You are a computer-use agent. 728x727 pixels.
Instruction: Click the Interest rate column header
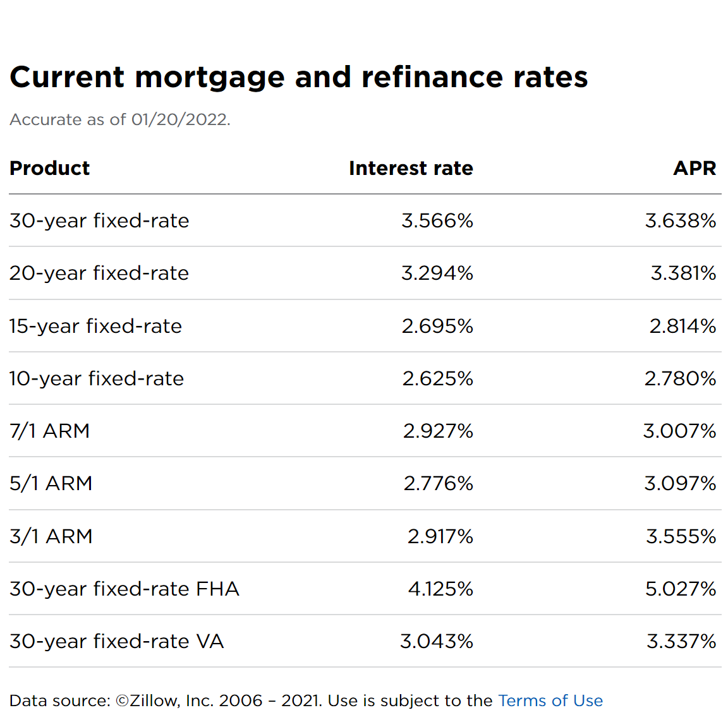pos(411,168)
